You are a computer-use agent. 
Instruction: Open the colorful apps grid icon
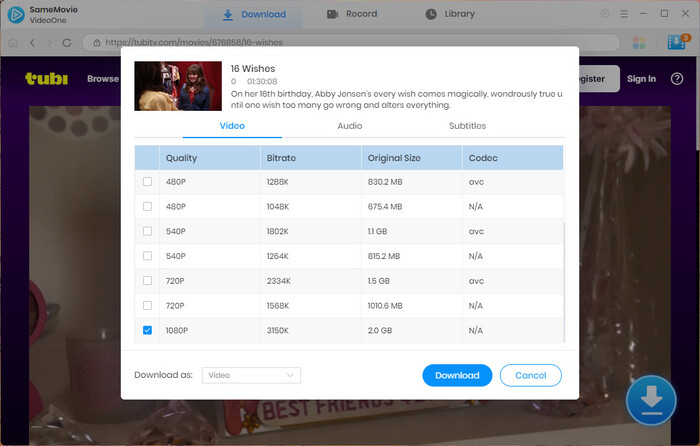640,43
